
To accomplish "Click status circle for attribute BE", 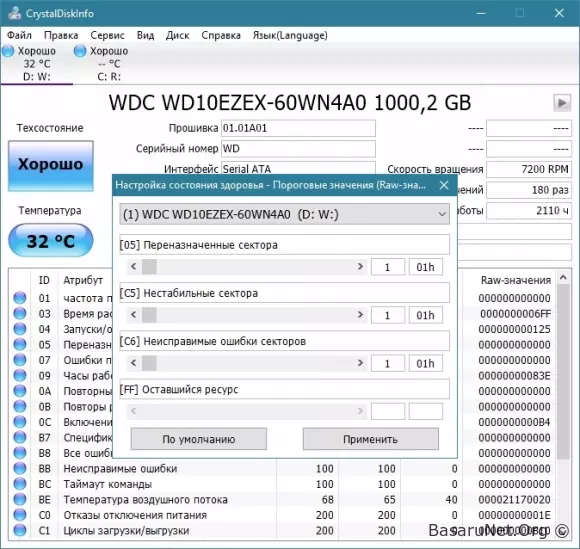I will coord(20,499).
